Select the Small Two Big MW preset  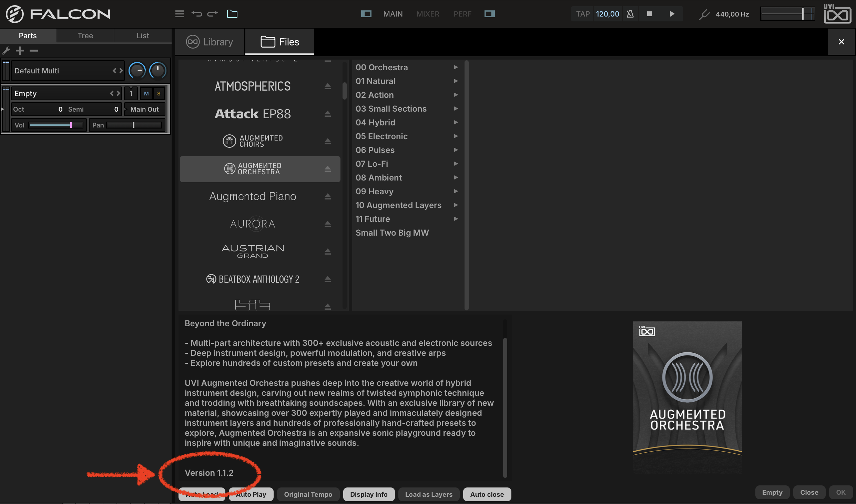tap(392, 233)
